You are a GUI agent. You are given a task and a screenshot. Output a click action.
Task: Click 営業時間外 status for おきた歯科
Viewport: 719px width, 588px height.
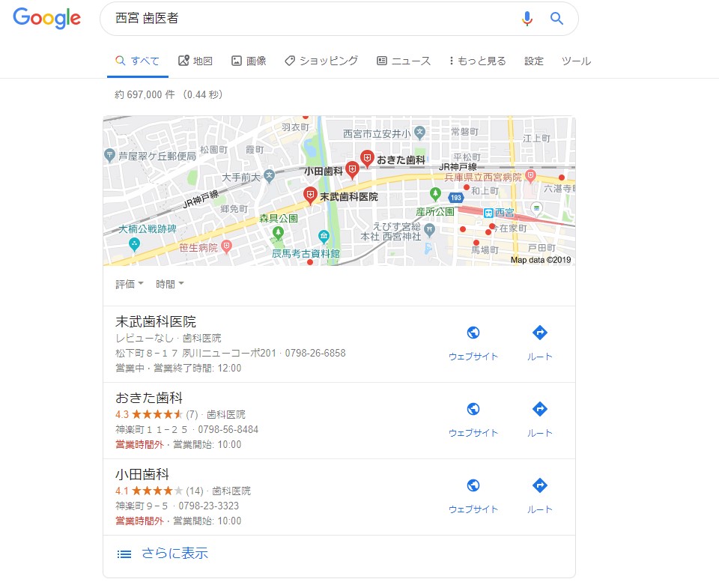click(139, 444)
